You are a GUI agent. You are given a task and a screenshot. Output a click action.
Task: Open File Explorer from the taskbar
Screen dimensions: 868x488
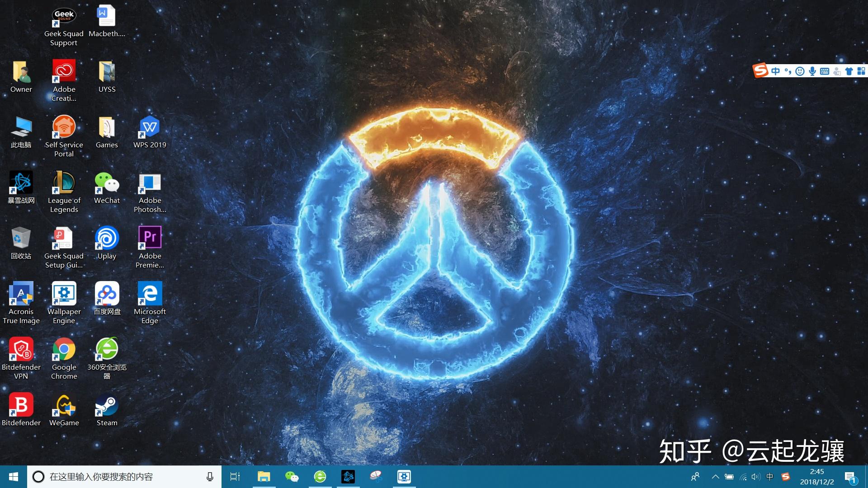click(x=264, y=476)
